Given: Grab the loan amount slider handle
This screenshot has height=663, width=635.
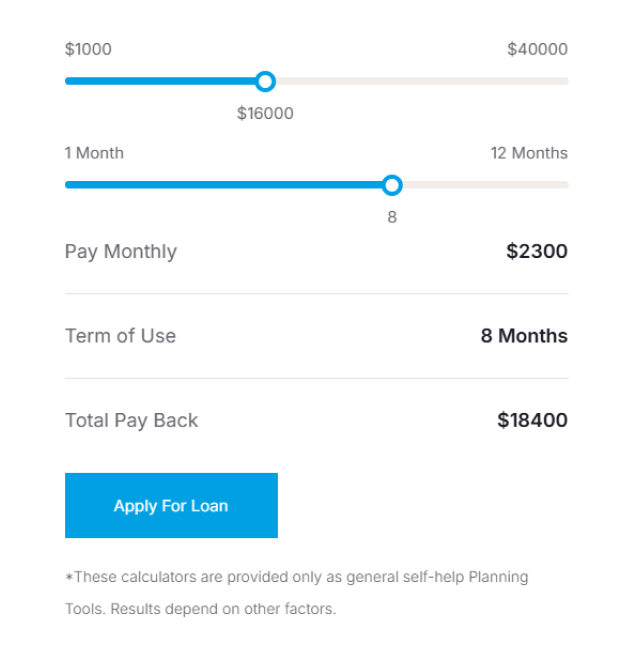Looking at the screenshot, I should tap(265, 81).
